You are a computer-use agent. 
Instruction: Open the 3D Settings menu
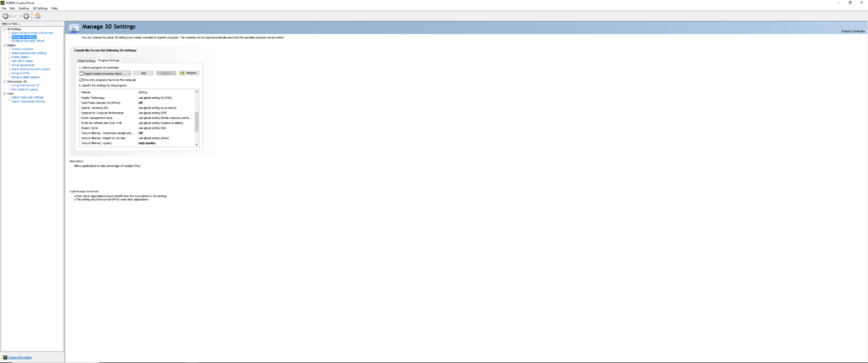41,9
